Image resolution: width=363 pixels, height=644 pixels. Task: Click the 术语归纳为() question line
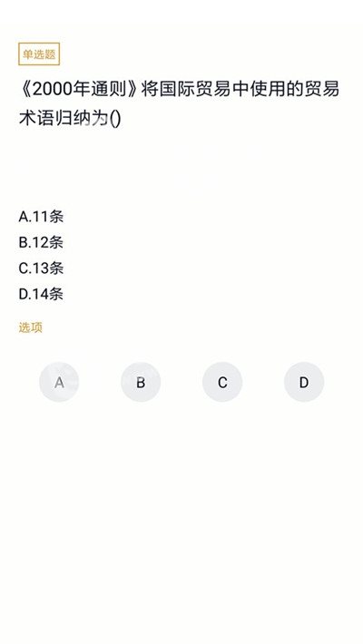tap(70, 119)
